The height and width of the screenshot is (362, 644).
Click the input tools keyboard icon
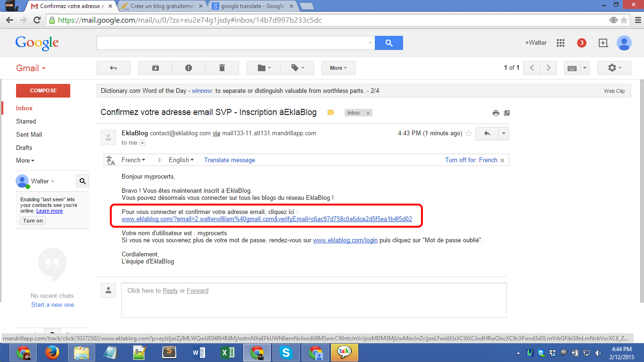click(572, 68)
